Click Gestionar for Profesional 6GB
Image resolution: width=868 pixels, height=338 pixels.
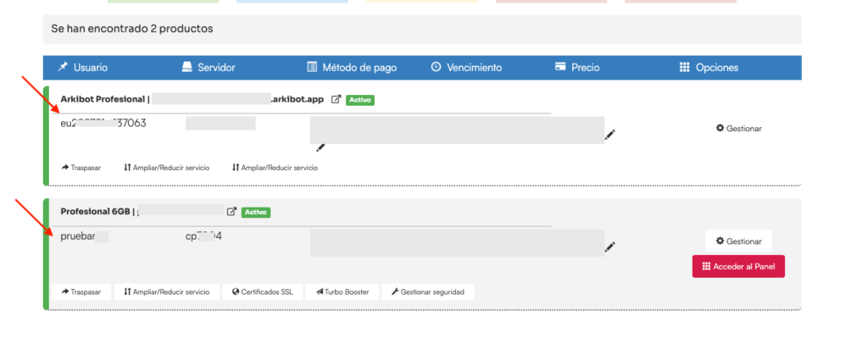(x=738, y=241)
